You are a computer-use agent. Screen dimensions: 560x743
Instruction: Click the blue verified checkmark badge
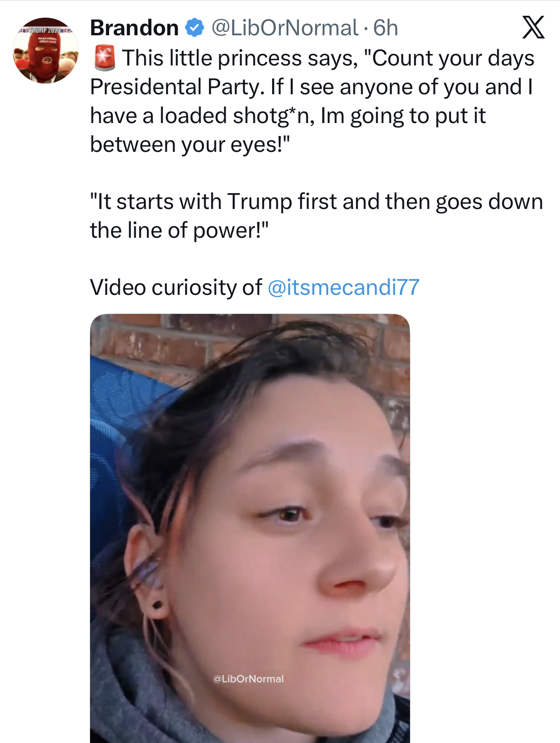click(195, 28)
